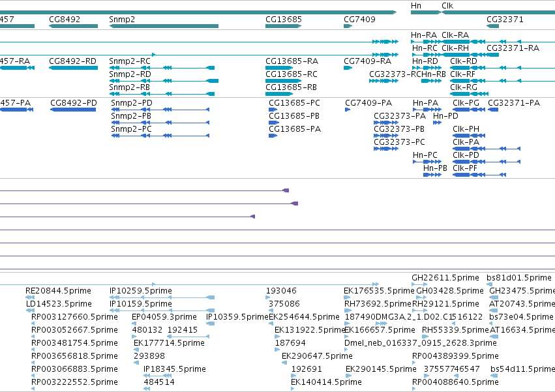Select protein Hn-PB

click(435, 168)
